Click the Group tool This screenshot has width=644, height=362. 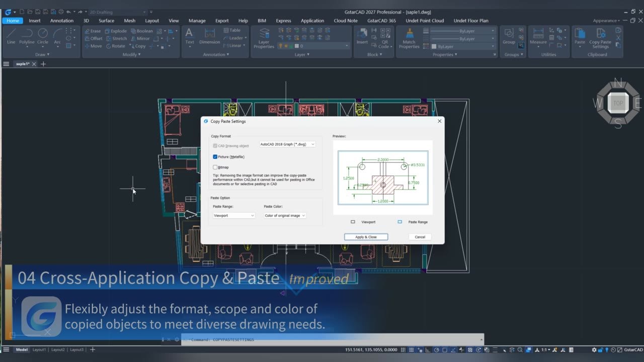pyautogui.click(x=509, y=36)
